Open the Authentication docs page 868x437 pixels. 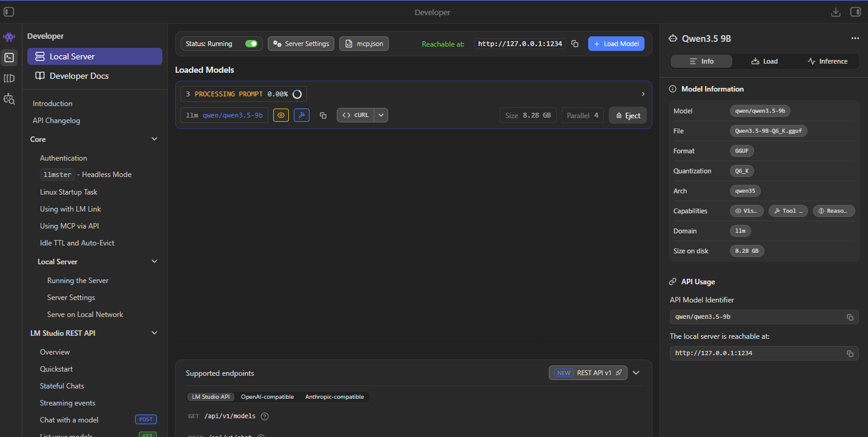64,158
